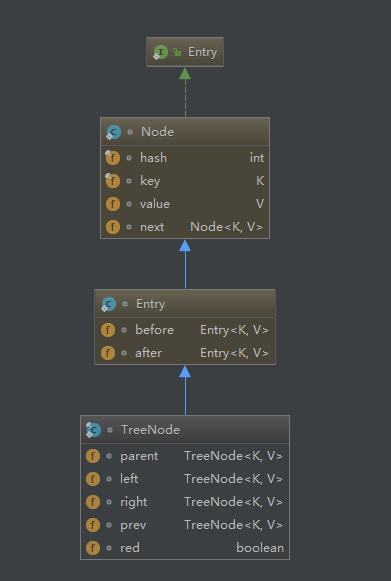The image size is (391, 581).
Task: Click the field icon of before
Action: (x=108, y=330)
